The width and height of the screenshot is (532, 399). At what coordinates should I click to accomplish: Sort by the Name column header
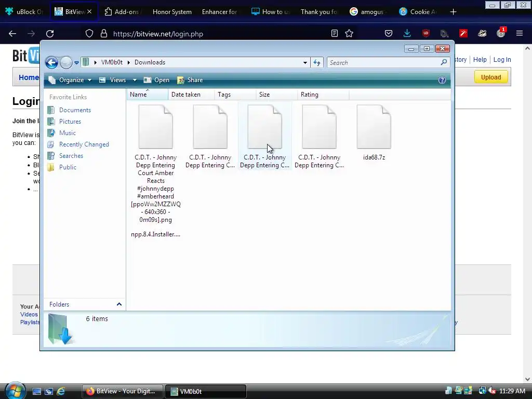[147, 95]
